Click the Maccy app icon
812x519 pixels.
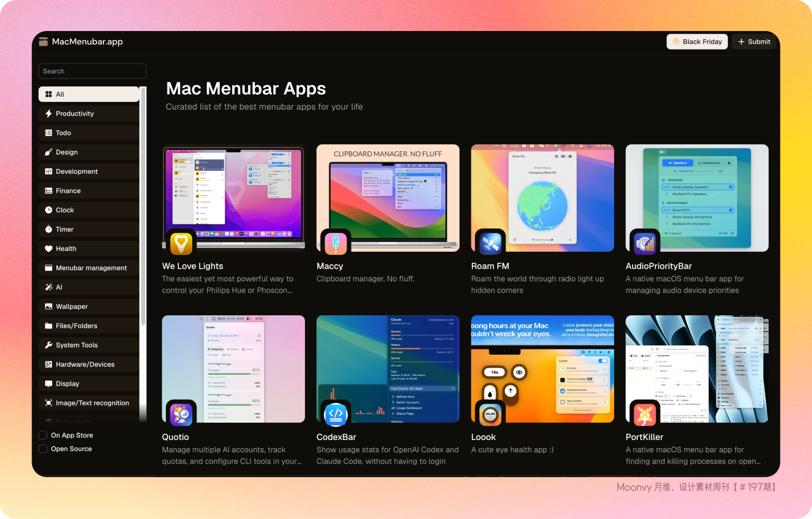coord(335,243)
